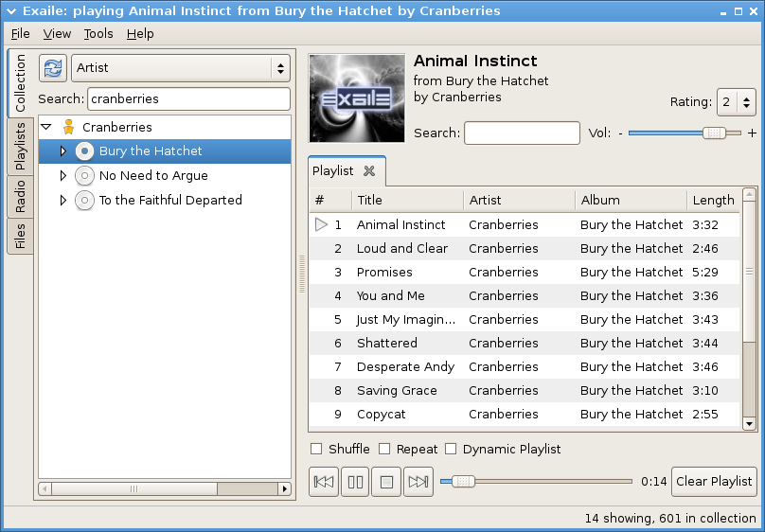Select the Promises track row
This screenshot has height=532, width=765.
pos(525,272)
